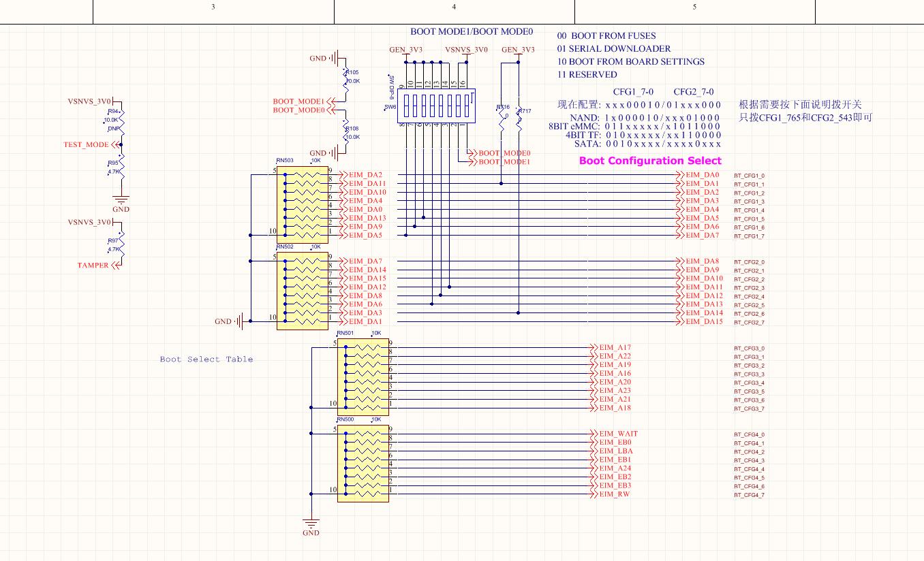Toggle SW6 switch between pins 10 and 7

(414, 106)
